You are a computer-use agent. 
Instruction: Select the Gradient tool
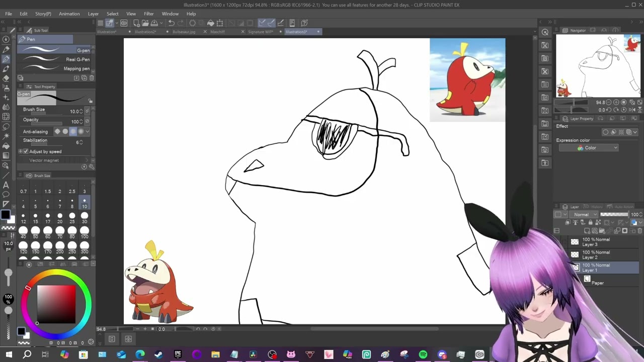[6, 155]
